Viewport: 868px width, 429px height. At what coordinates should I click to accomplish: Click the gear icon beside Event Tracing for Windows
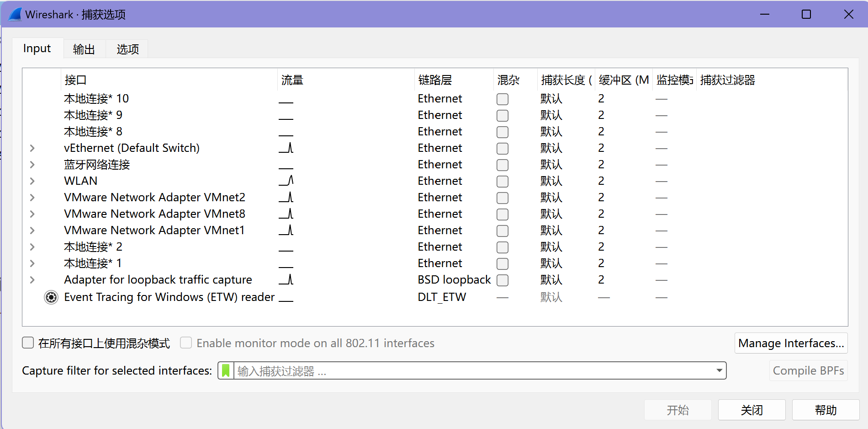pos(51,297)
